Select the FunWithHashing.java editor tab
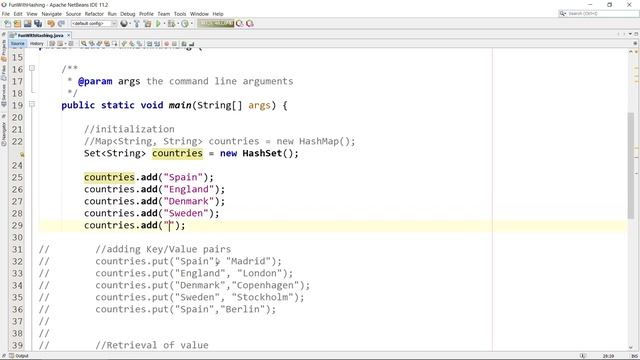The image size is (640, 360). click(40, 36)
